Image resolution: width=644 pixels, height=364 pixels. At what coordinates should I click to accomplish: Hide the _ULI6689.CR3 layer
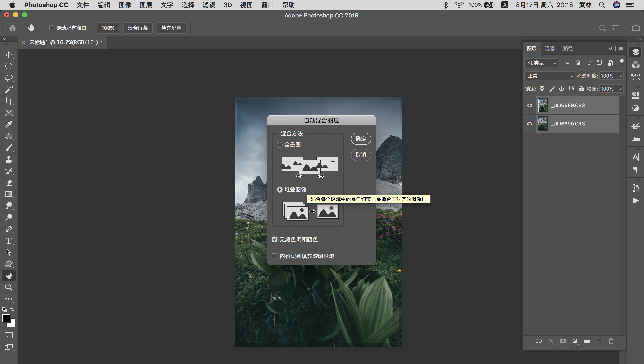[x=530, y=106]
